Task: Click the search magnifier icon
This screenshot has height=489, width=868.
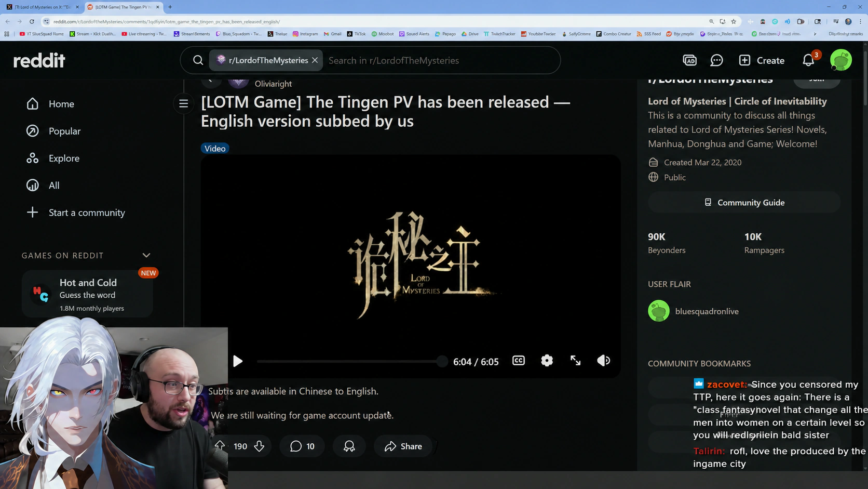Action: coord(198,60)
